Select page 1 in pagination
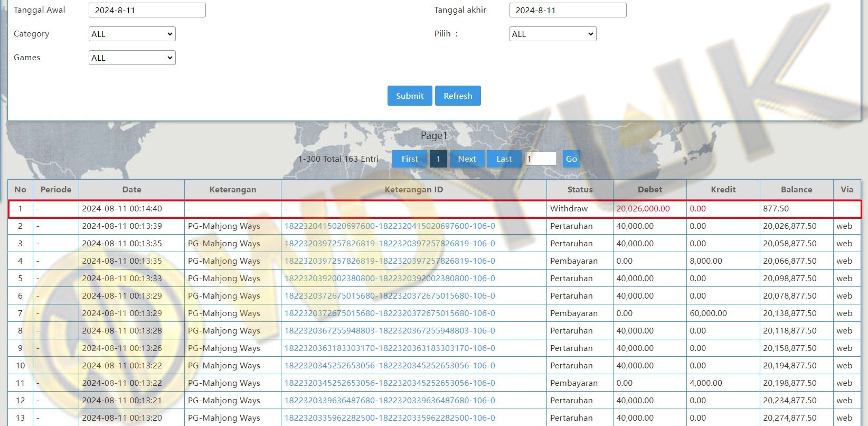The width and height of the screenshot is (868, 426). point(438,159)
